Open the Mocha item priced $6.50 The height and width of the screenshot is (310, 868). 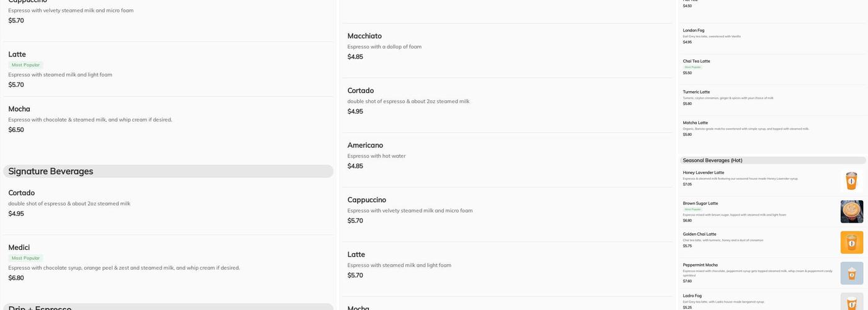point(19,109)
